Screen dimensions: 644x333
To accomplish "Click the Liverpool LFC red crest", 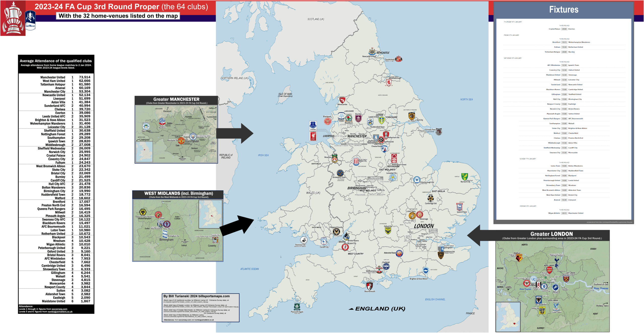I will point(313,136).
